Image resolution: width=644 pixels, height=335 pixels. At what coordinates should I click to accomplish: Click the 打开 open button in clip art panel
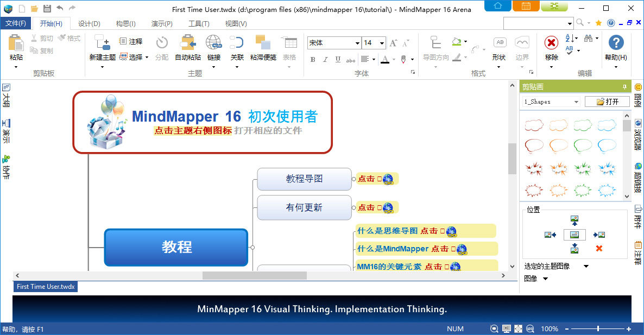tap(607, 102)
